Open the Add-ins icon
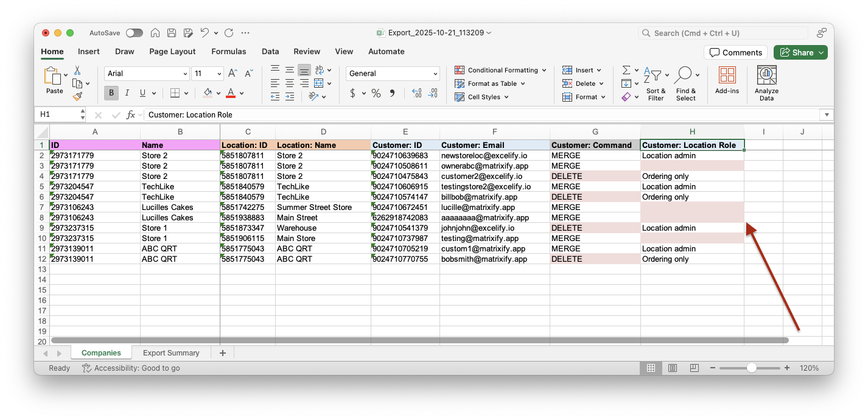Image resolution: width=868 pixels, height=420 pixels. 727,76
